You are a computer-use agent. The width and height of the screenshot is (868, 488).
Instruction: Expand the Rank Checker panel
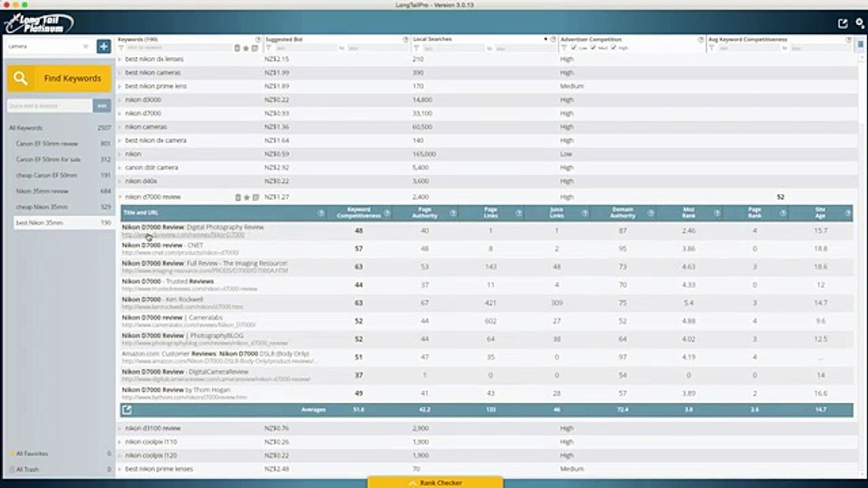(435, 483)
